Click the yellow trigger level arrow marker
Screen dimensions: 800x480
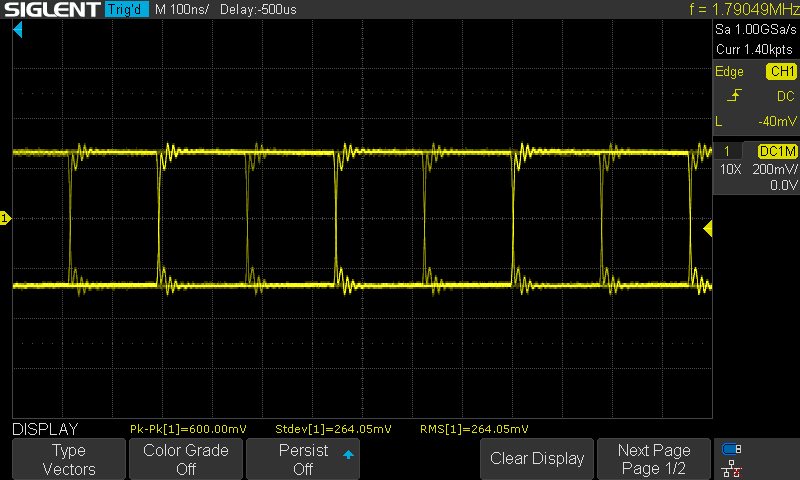707,230
